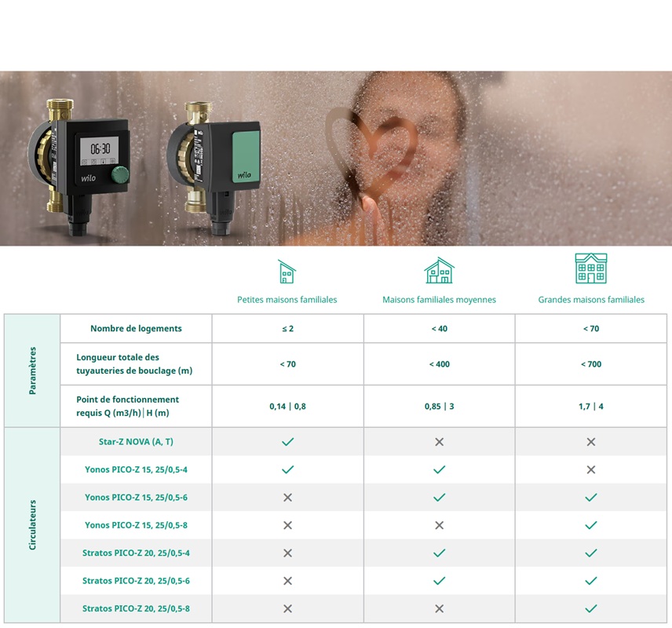Click Star-Z NOVA cross under Grandes maisons
Viewport: 672px width, 628px height.
pyautogui.click(x=591, y=442)
